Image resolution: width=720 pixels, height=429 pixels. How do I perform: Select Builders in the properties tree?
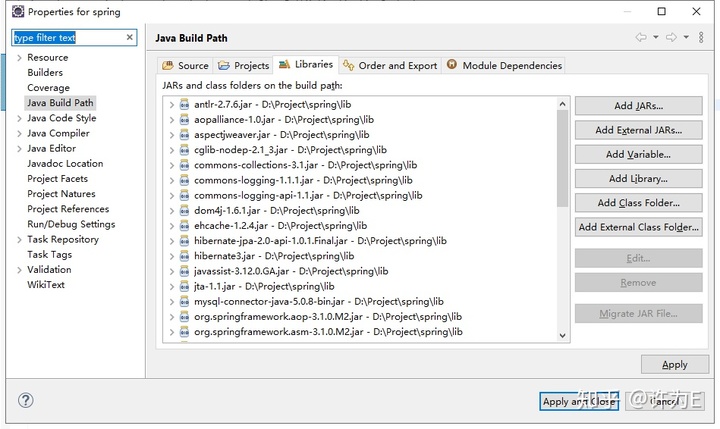click(x=45, y=73)
